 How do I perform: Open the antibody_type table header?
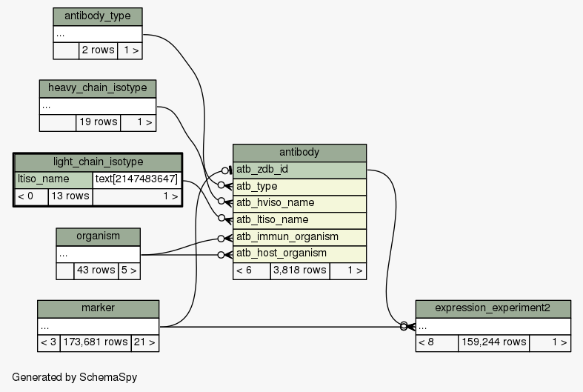[98, 16]
